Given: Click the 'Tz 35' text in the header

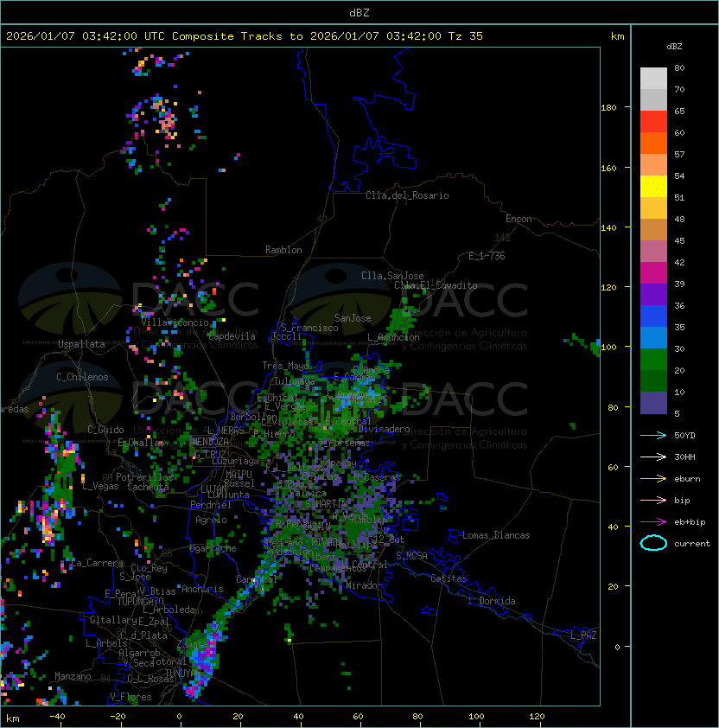Looking at the screenshot, I should pos(466,36).
